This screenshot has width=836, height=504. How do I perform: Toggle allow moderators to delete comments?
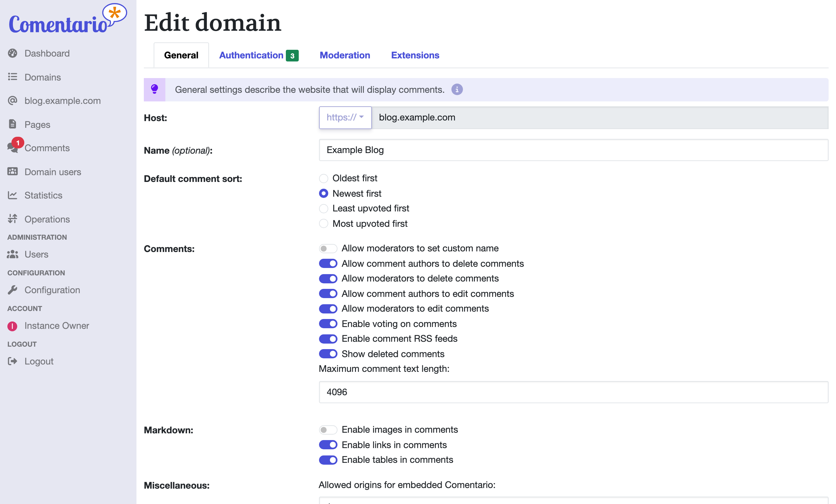tap(328, 279)
